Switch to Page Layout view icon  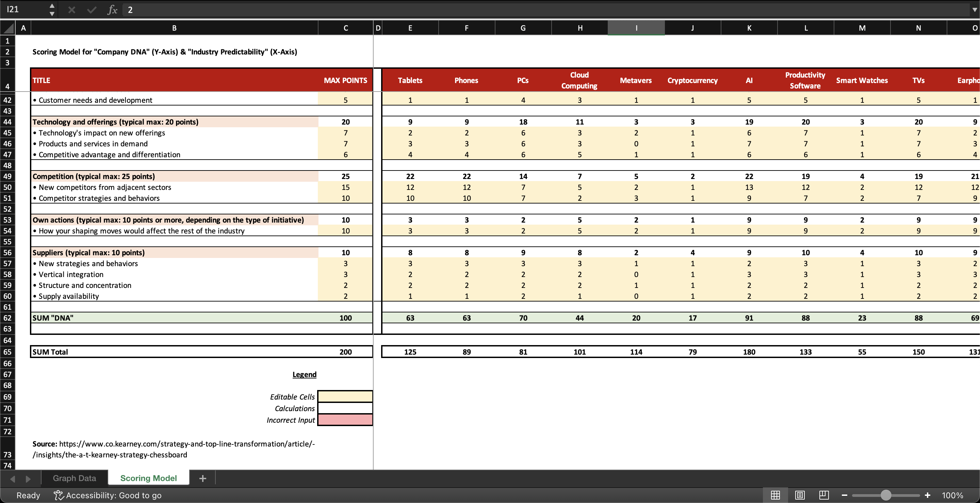(x=800, y=495)
